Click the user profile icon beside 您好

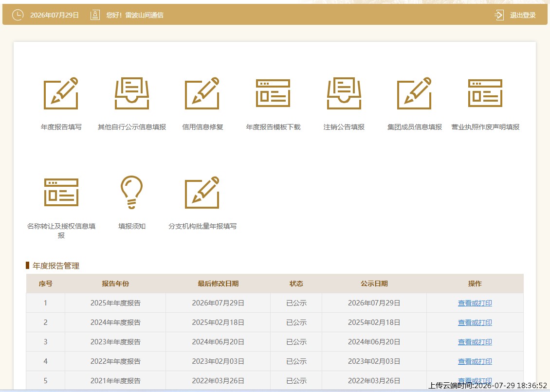point(95,15)
